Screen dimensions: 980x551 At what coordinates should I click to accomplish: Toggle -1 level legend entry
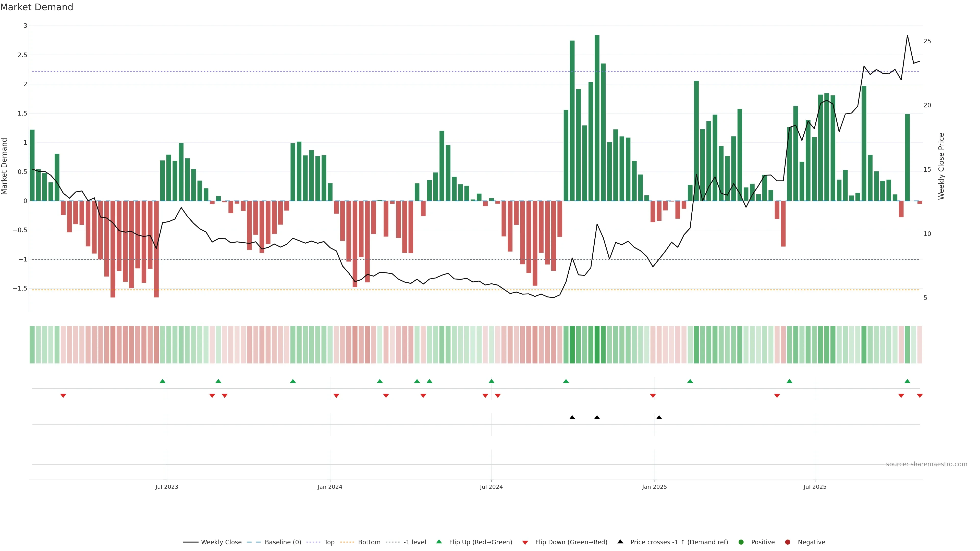pyautogui.click(x=414, y=542)
